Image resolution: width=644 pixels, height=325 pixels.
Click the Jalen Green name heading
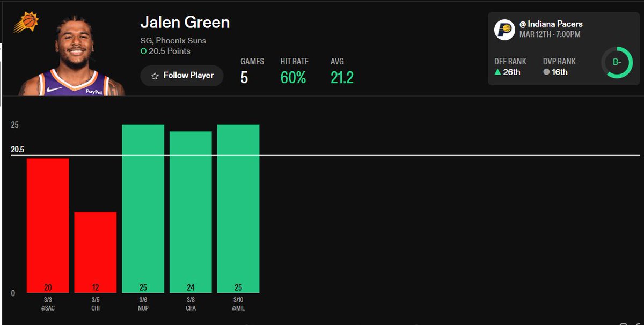coord(185,23)
